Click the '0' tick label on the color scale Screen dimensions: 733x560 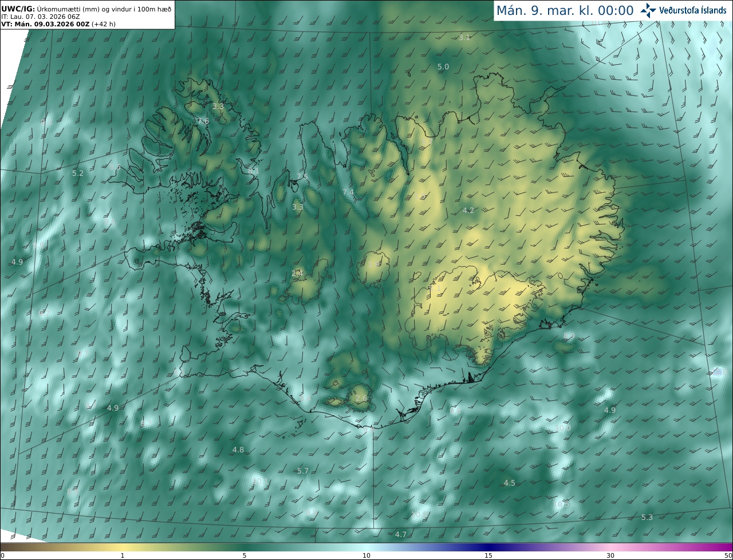coord(2,555)
